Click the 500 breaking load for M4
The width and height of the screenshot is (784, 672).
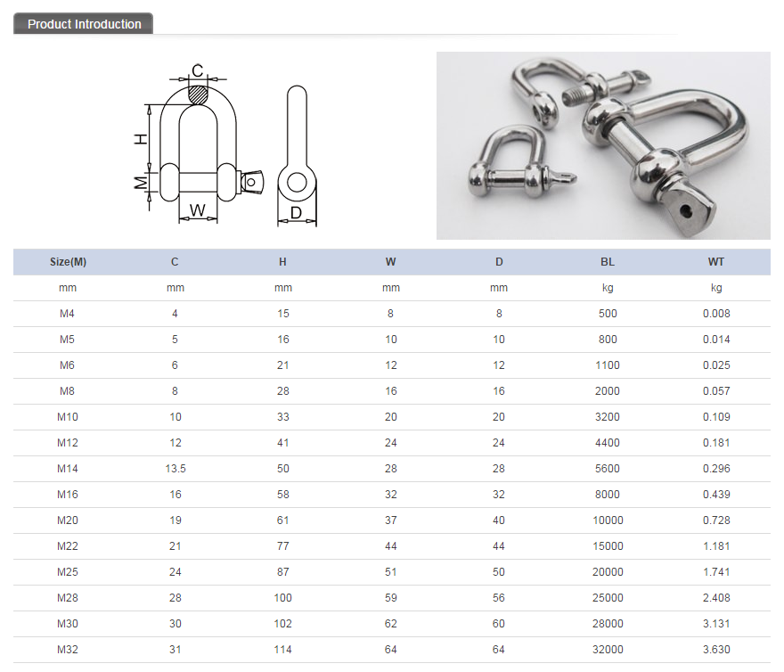[608, 314]
